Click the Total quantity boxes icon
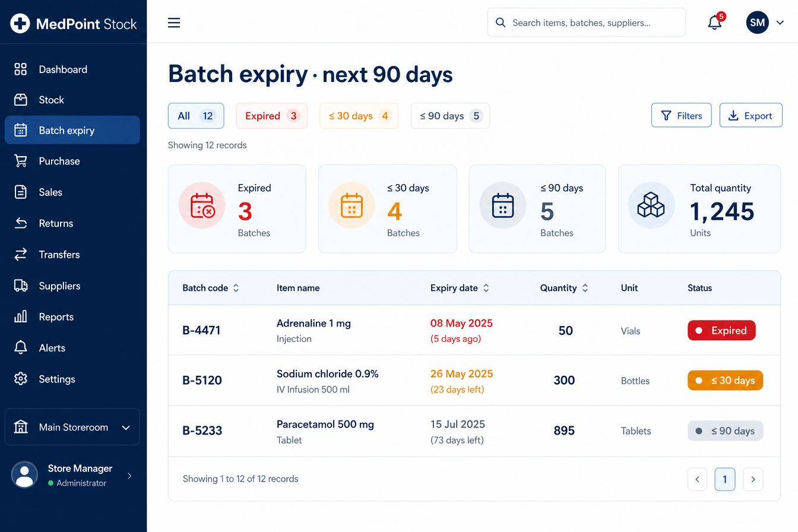 [x=651, y=205]
